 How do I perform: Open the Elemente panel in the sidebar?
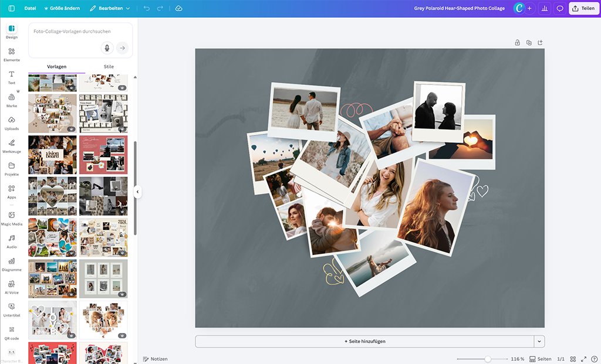(11, 53)
